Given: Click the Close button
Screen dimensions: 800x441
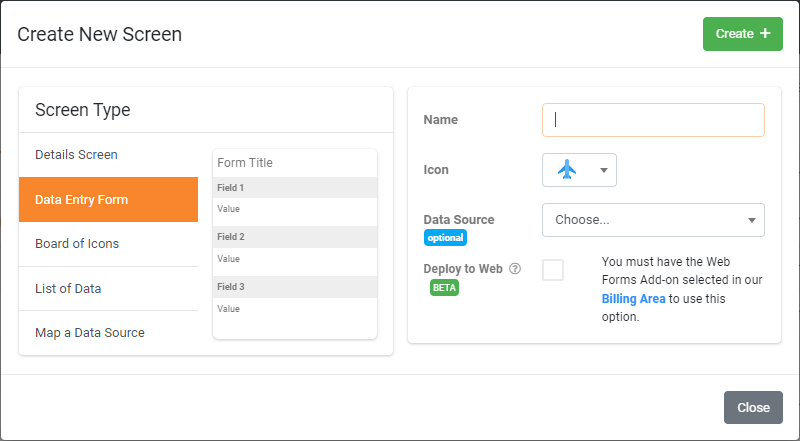Looking at the screenshot, I should [x=753, y=407].
